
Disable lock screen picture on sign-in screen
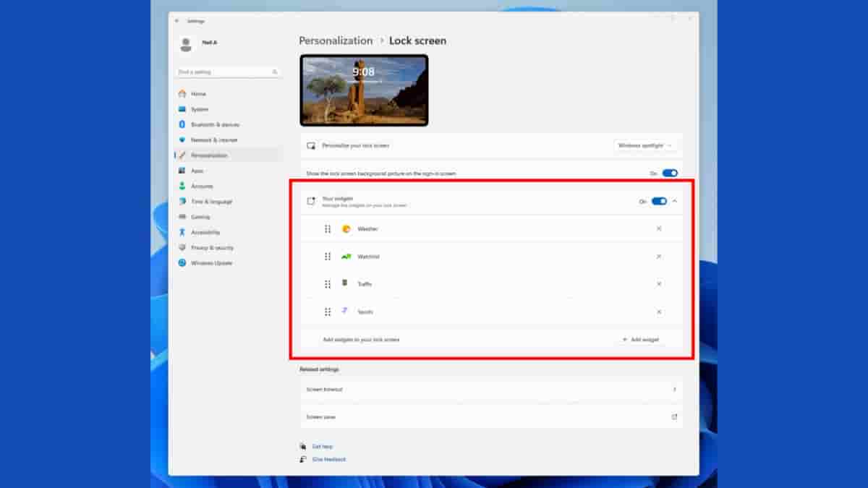tap(670, 174)
